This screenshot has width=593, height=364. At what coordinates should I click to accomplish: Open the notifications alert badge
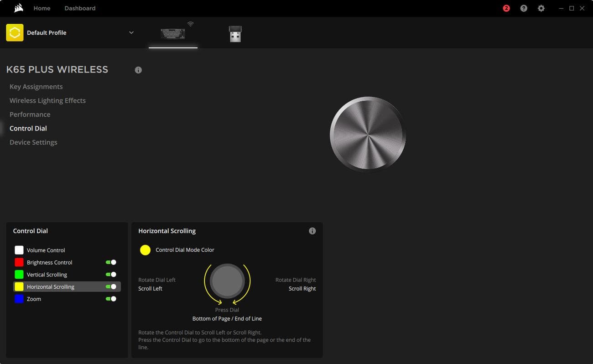pos(506,8)
